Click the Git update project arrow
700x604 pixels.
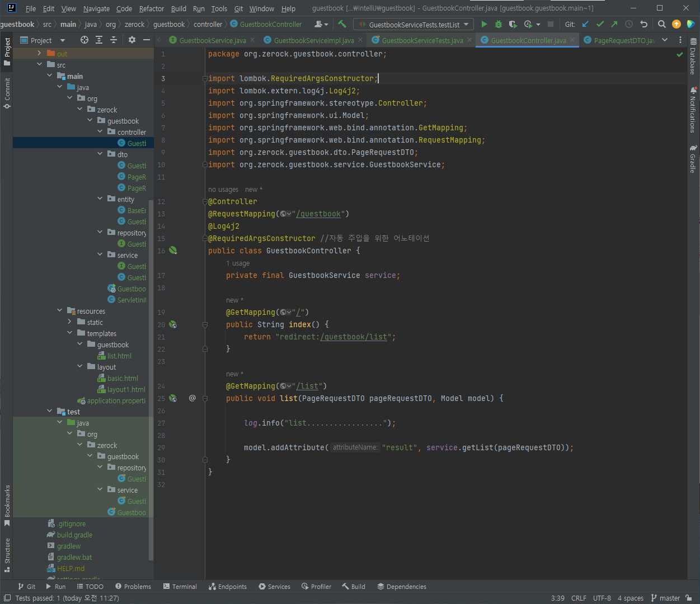[585, 24]
